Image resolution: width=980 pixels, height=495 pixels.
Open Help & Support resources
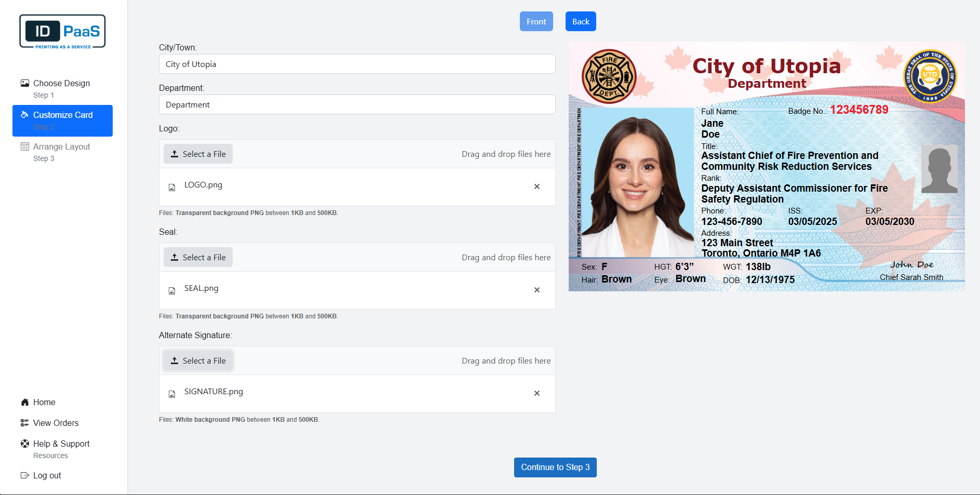point(61,449)
